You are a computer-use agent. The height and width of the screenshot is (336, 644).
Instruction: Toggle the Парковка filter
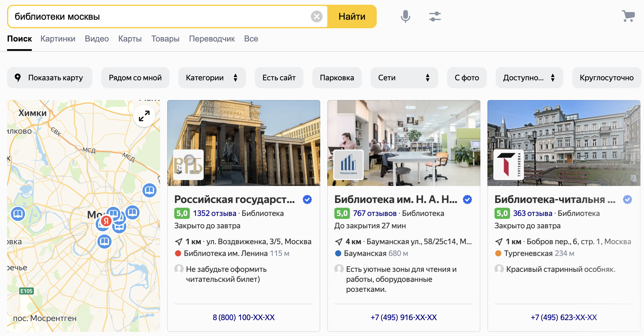(x=337, y=78)
